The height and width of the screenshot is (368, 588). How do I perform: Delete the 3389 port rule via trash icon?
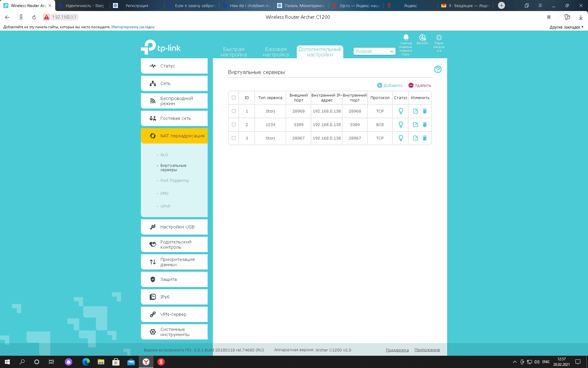pyautogui.click(x=425, y=125)
